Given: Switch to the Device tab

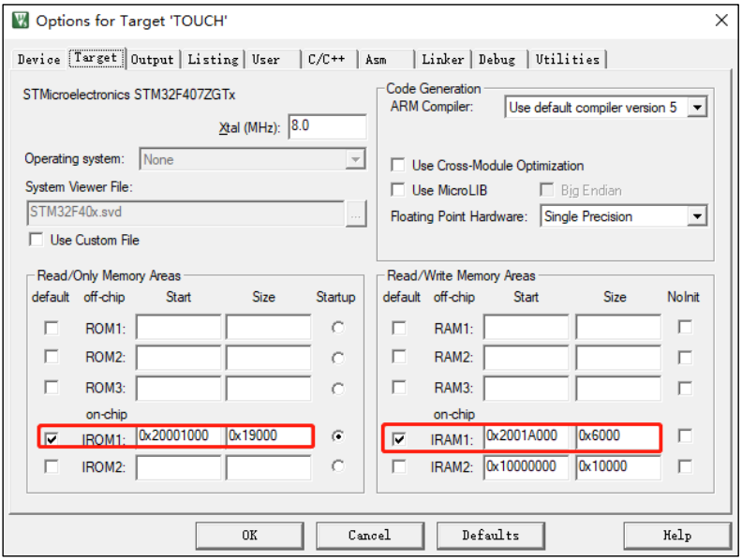Looking at the screenshot, I should [38, 60].
